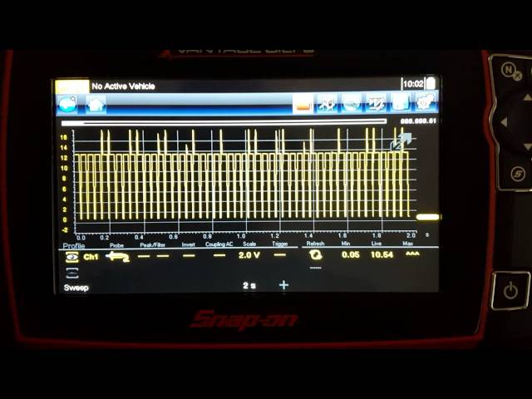Tap the Peak/Filter column header
Image resolution: width=532 pixels, height=399 pixels.
(152, 244)
